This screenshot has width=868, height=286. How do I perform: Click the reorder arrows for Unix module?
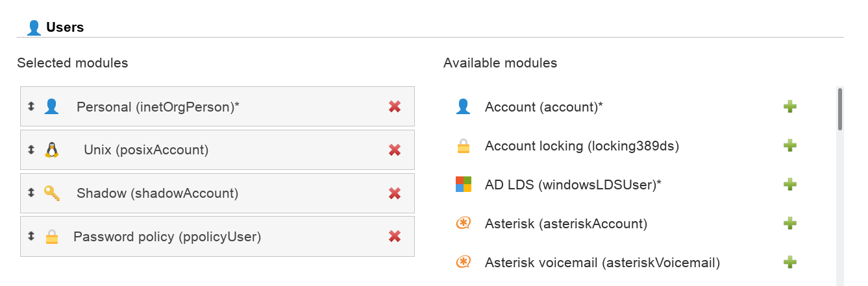click(31, 150)
